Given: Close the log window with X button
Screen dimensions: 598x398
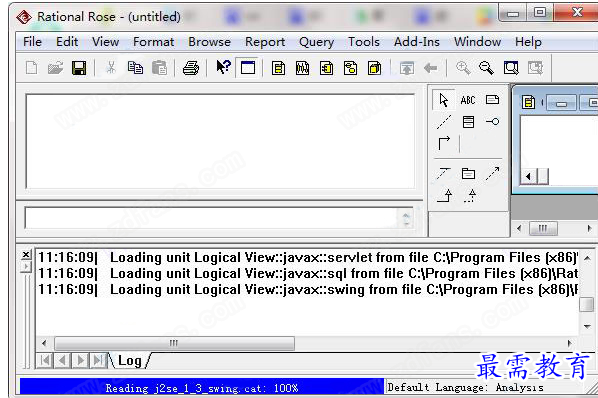Looking at the screenshot, I should point(26,254).
